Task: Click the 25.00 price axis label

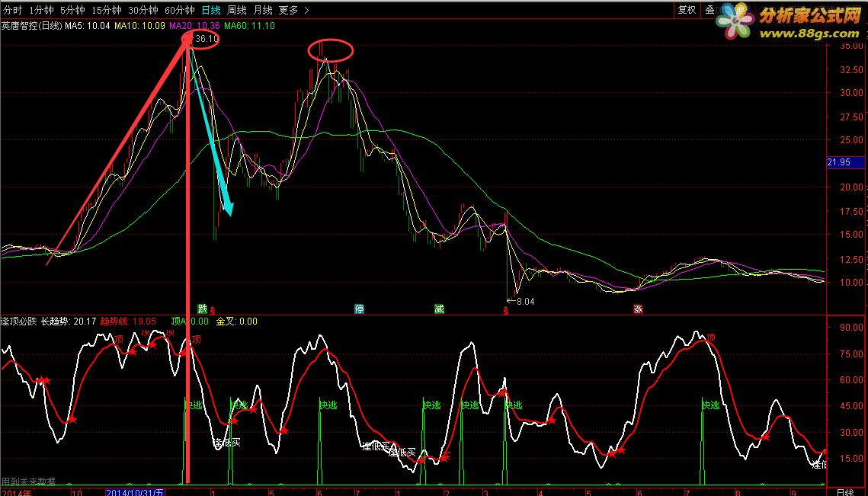Action: click(x=851, y=140)
